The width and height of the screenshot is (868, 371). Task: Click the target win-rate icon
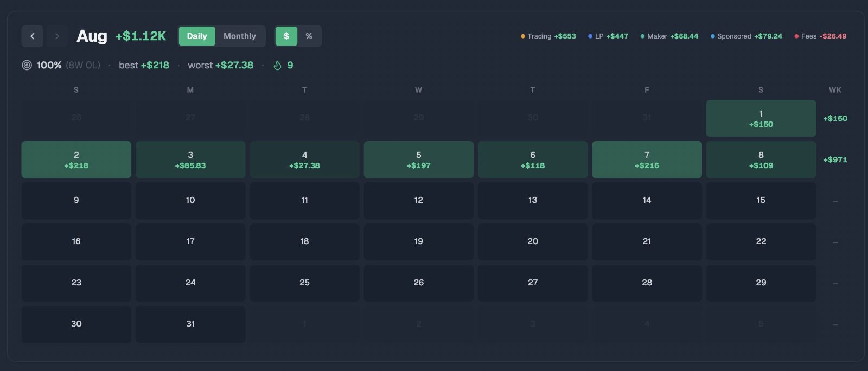click(x=27, y=65)
